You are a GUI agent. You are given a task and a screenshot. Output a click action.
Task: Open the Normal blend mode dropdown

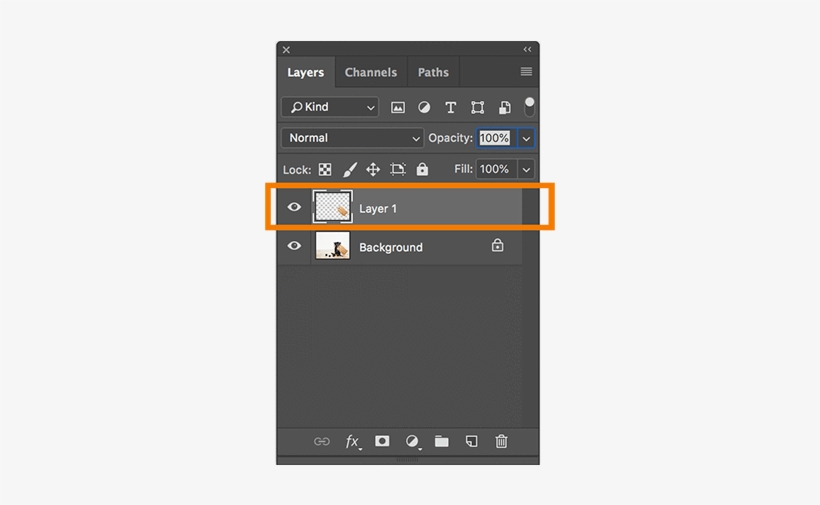(353, 138)
